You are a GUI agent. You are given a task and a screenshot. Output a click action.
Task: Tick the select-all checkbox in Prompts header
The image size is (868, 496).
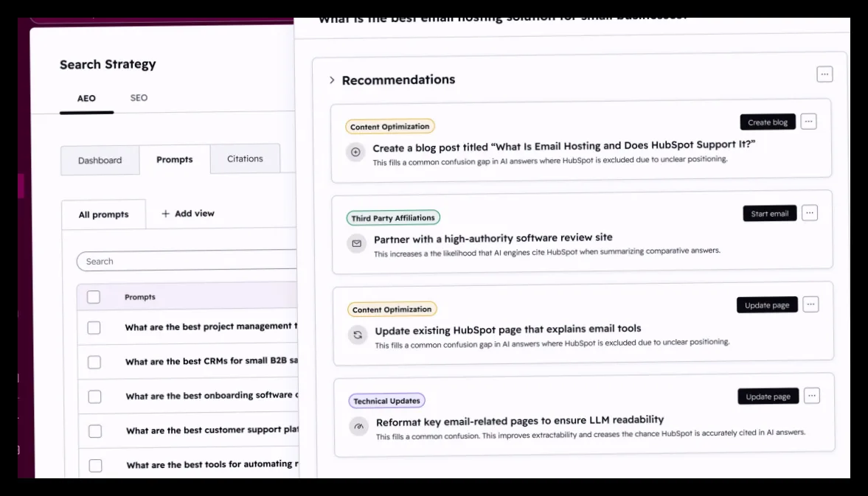point(94,297)
